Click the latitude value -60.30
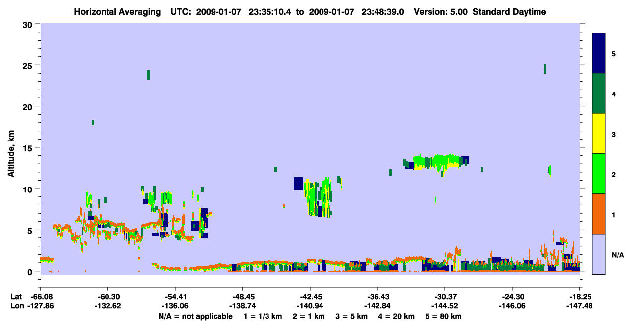This screenshot has width=644, height=330. (x=107, y=297)
